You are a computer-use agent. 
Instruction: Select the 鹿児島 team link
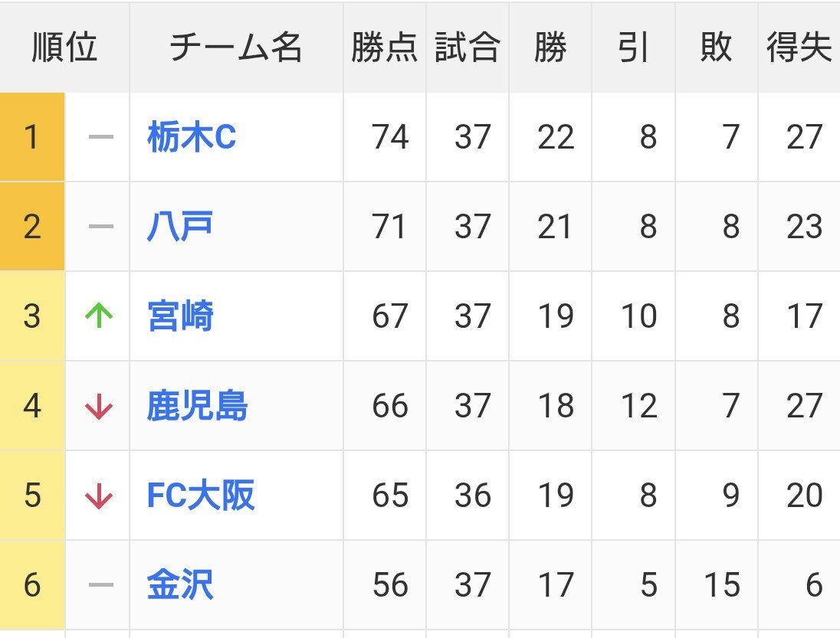tap(197, 406)
